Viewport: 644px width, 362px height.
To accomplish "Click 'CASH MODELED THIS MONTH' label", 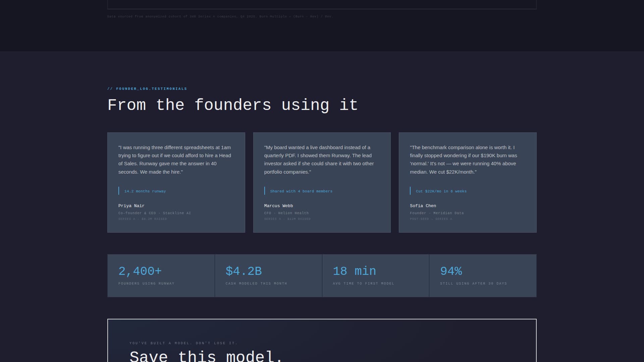I will pos(256,284).
